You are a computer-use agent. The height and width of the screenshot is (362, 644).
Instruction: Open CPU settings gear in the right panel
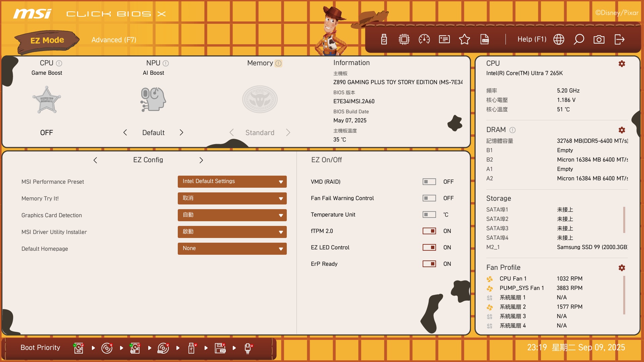(622, 64)
